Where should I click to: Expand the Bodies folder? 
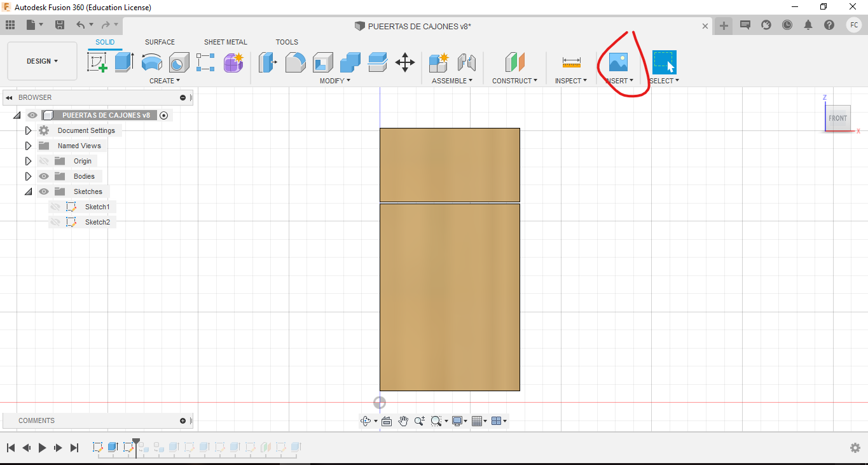(x=28, y=176)
